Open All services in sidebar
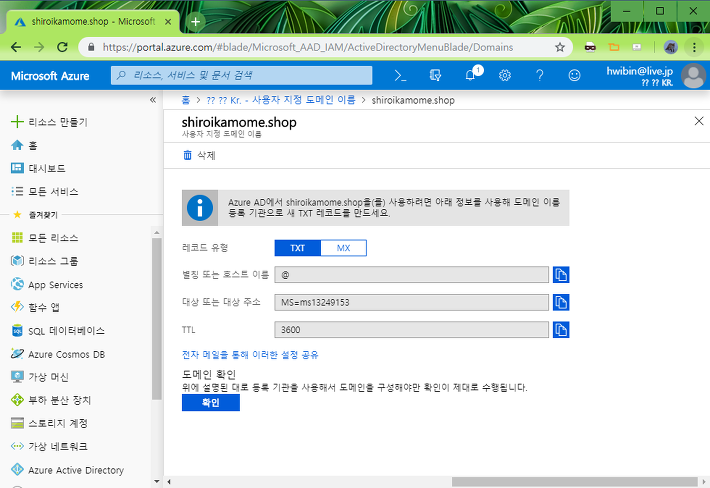 pos(44,191)
